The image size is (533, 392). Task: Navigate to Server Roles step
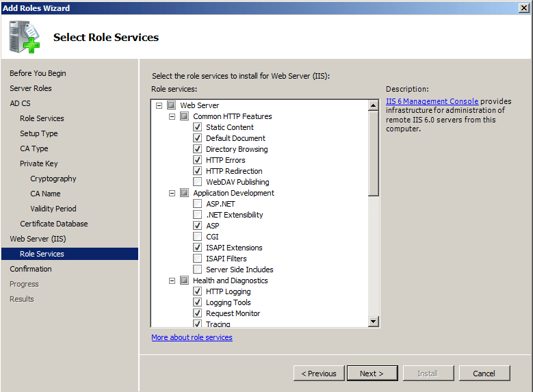(31, 88)
